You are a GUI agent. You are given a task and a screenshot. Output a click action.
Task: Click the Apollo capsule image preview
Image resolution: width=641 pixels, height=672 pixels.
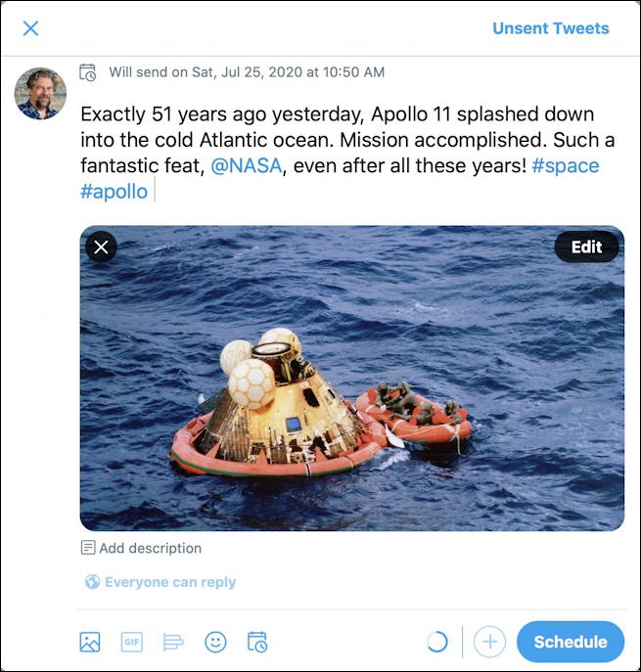[x=352, y=391]
